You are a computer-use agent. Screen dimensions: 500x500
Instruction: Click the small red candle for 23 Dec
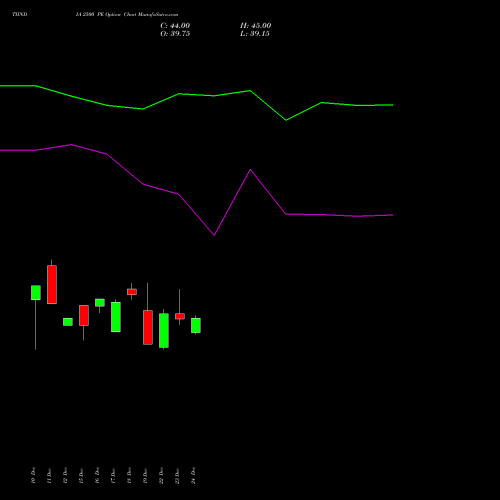(180, 316)
